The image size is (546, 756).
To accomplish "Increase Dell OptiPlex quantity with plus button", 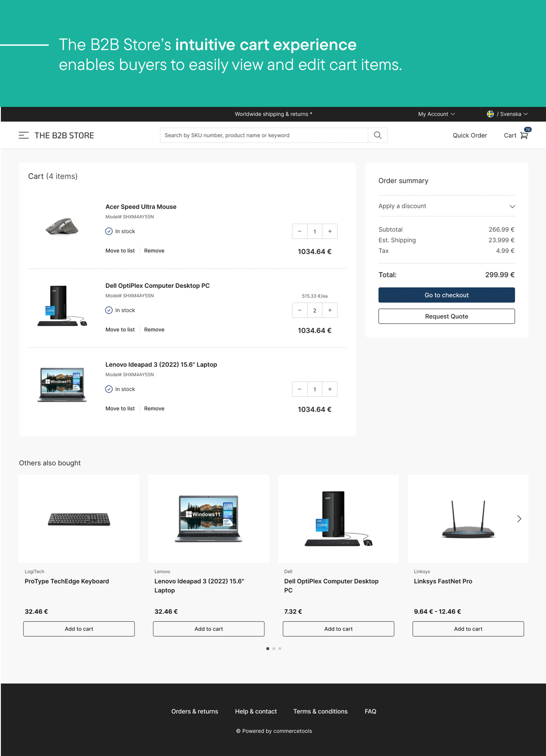I will 330,310.
